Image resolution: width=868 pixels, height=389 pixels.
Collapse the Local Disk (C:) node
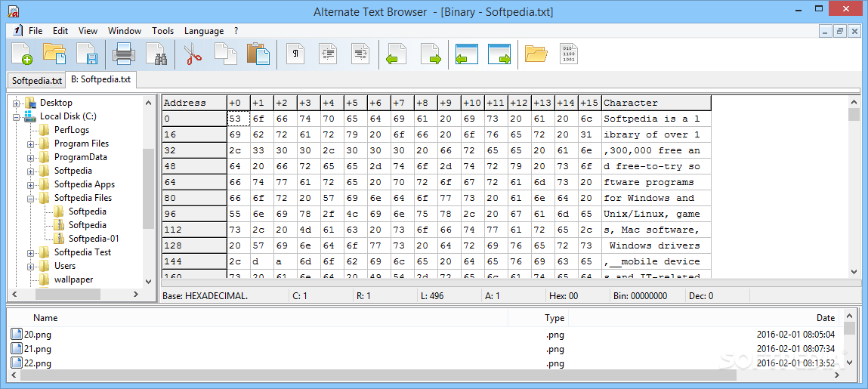coord(16,117)
